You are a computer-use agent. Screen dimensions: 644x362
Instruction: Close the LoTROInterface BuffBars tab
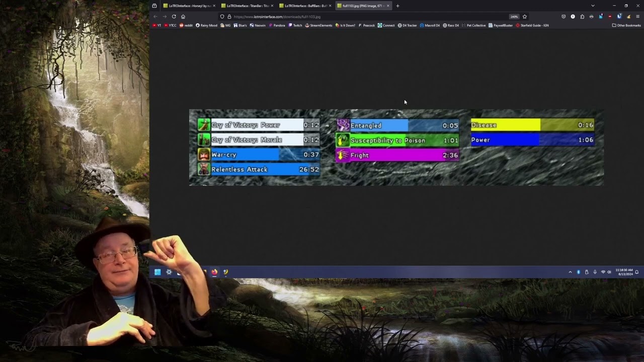(x=330, y=6)
